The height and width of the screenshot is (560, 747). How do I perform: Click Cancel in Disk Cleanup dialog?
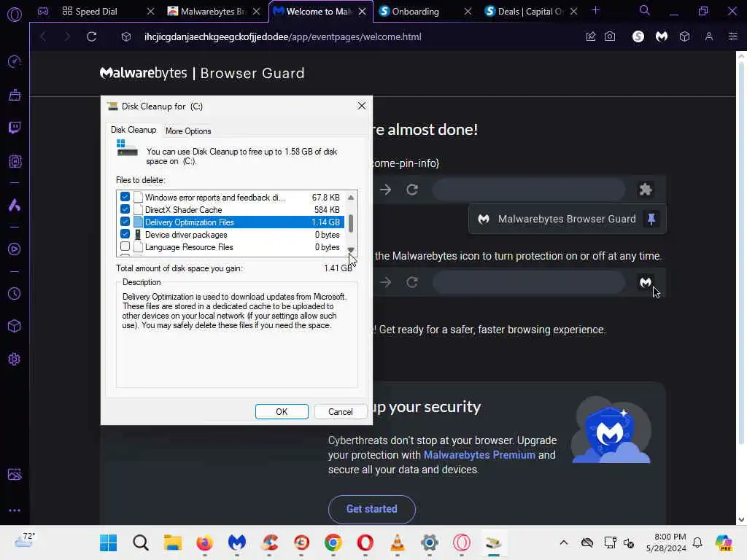341,411
